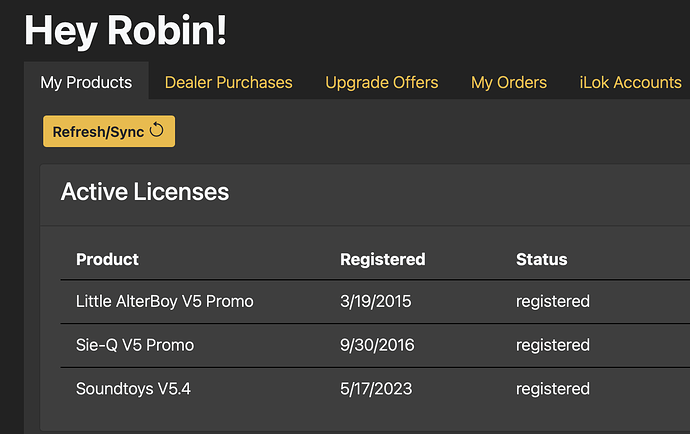
Task: Click the Soundtoys V5.4 registered status
Action: point(552,389)
